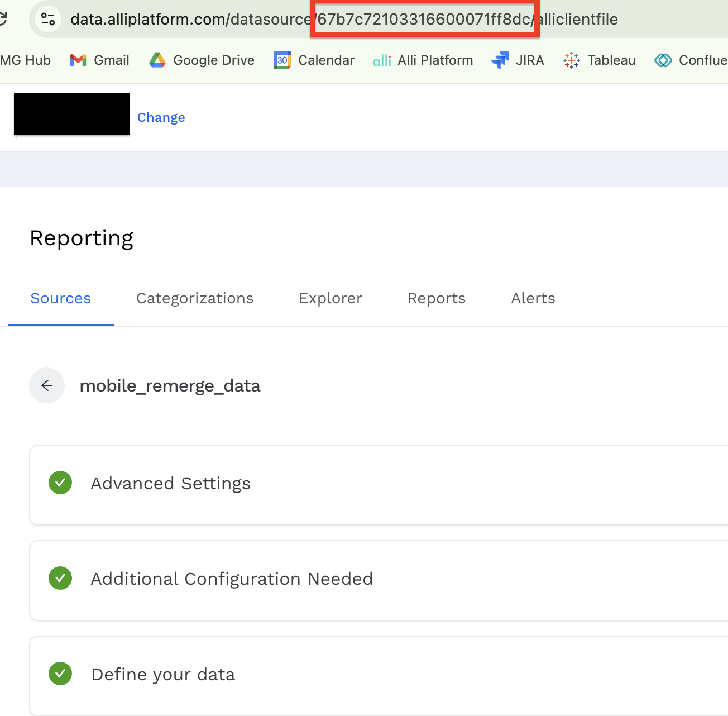Reload the current page
The width and height of the screenshot is (728, 716).
(x=3, y=18)
